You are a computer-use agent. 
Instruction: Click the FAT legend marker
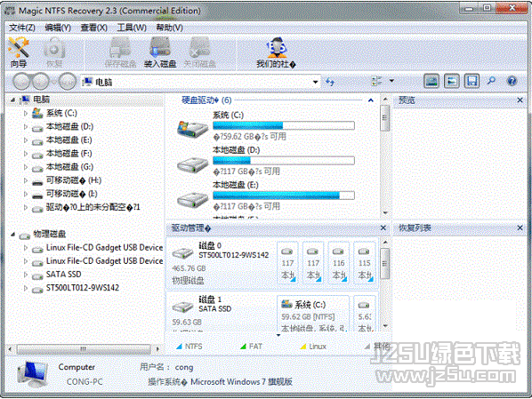[243, 347]
